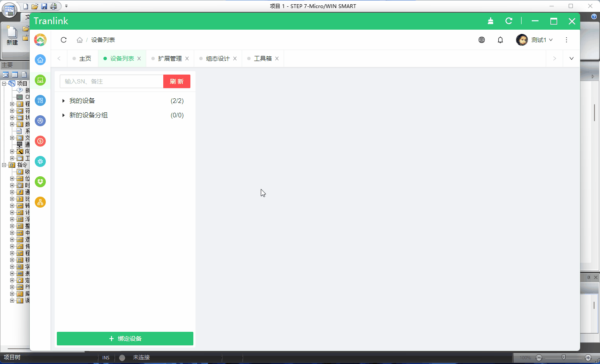The width and height of the screenshot is (600, 364).
Task: Click the (0/0) device count text
Action: click(177, 115)
